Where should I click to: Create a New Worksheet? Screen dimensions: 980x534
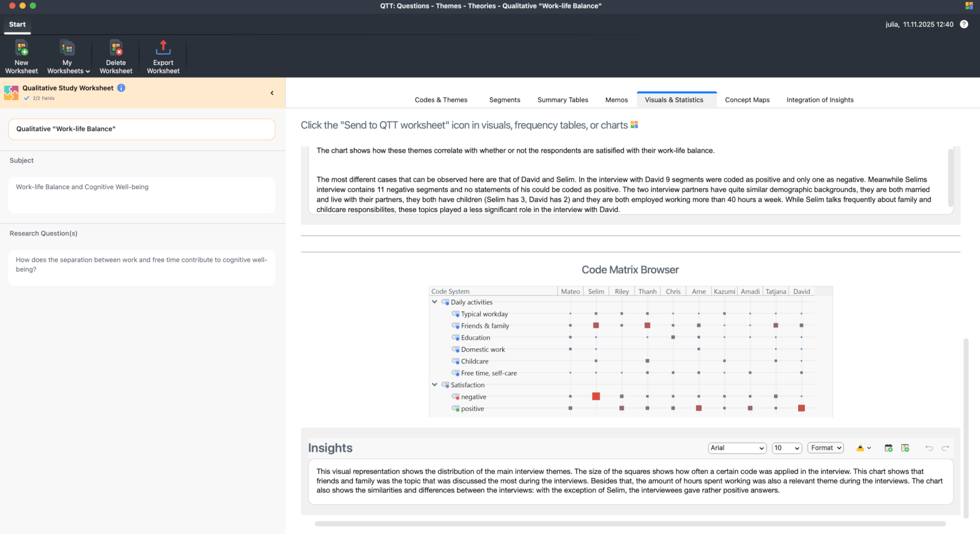pyautogui.click(x=22, y=57)
